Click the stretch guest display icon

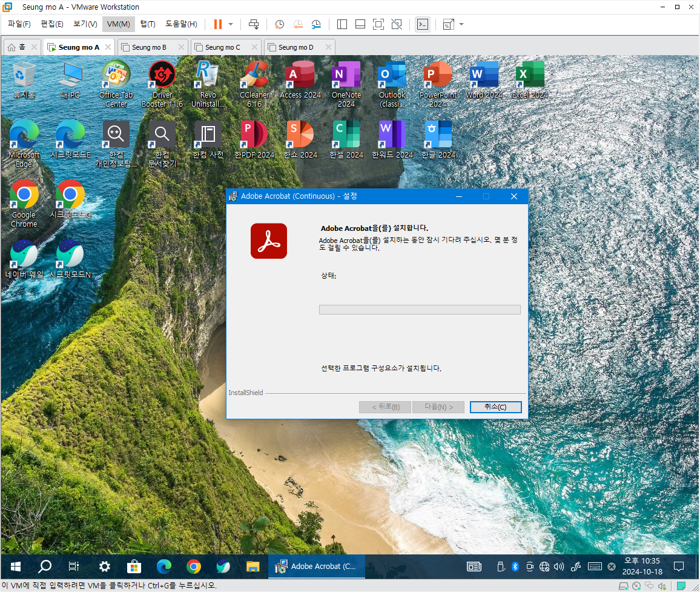[x=448, y=24]
